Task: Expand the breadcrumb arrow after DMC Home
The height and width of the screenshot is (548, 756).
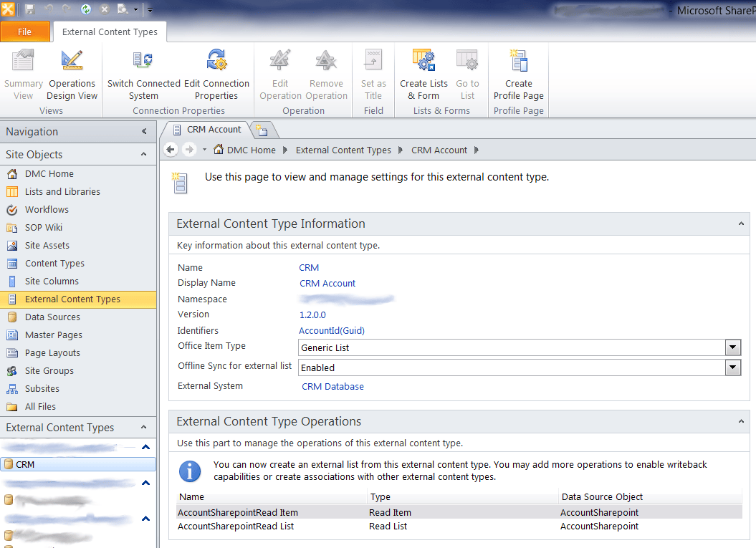Action: click(x=285, y=150)
